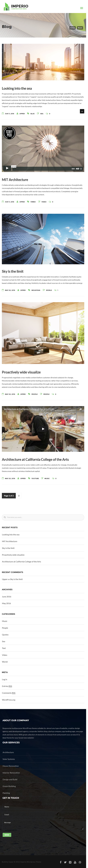Click the search field 'Find what you want'
This screenshot has height=868, width=88.
pos(43,517)
